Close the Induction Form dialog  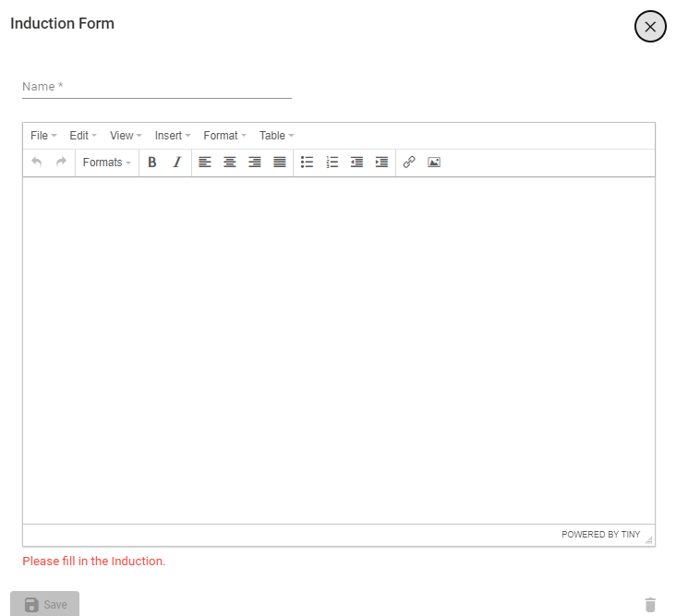pyautogui.click(x=650, y=27)
